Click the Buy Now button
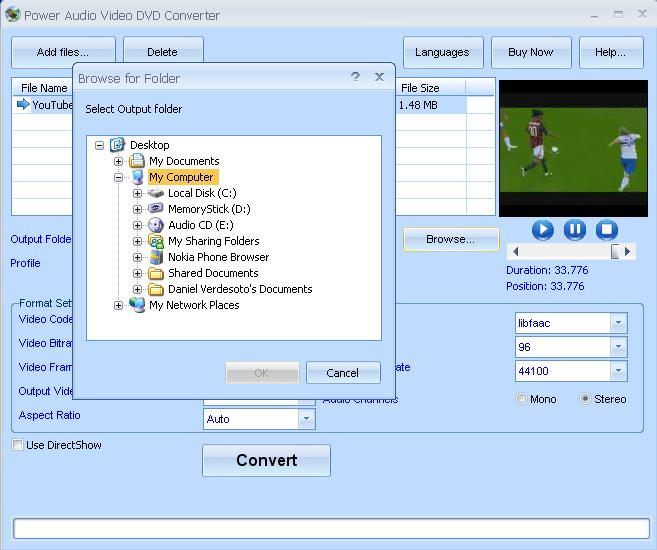The image size is (657, 550). pos(531,52)
